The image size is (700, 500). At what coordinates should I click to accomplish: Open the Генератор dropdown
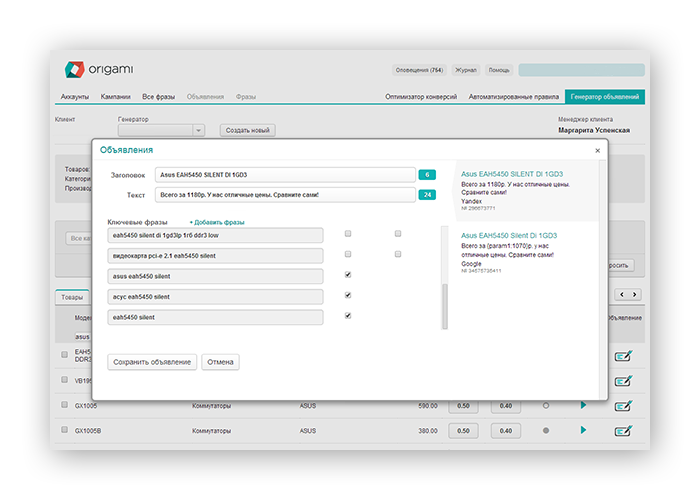click(161, 130)
